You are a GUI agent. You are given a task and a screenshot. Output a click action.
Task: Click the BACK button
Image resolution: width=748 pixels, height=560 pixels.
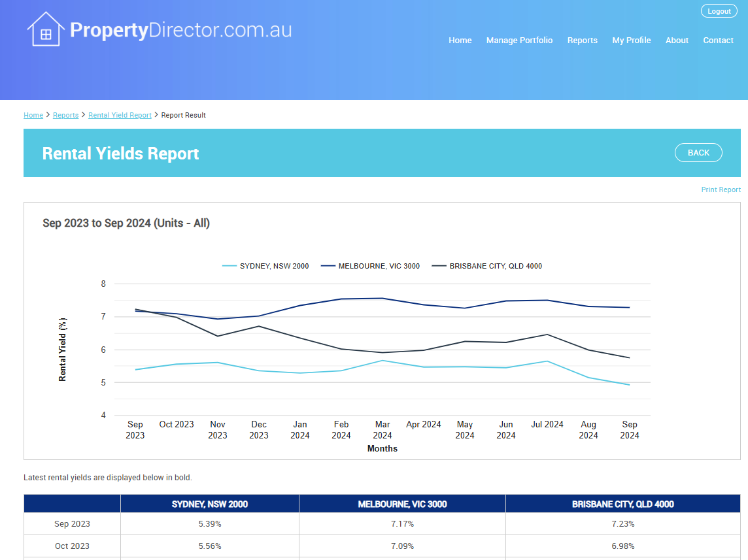[x=698, y=152]
